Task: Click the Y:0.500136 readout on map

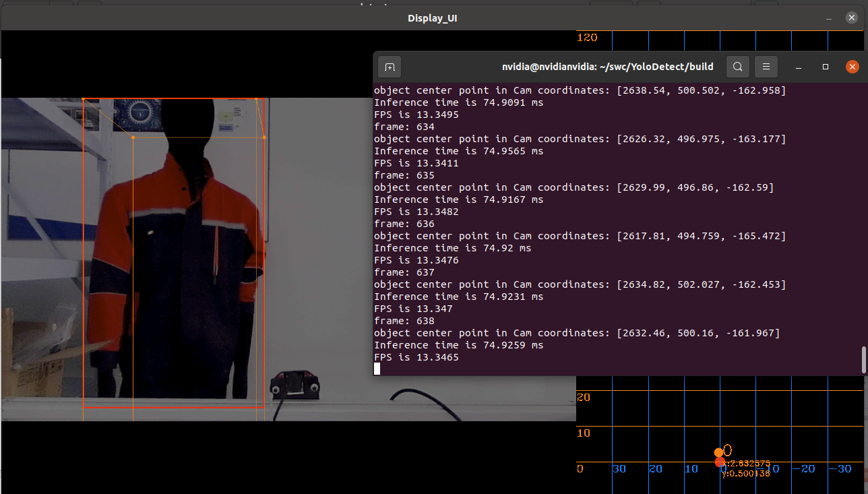Action: (x=745, y=474)
